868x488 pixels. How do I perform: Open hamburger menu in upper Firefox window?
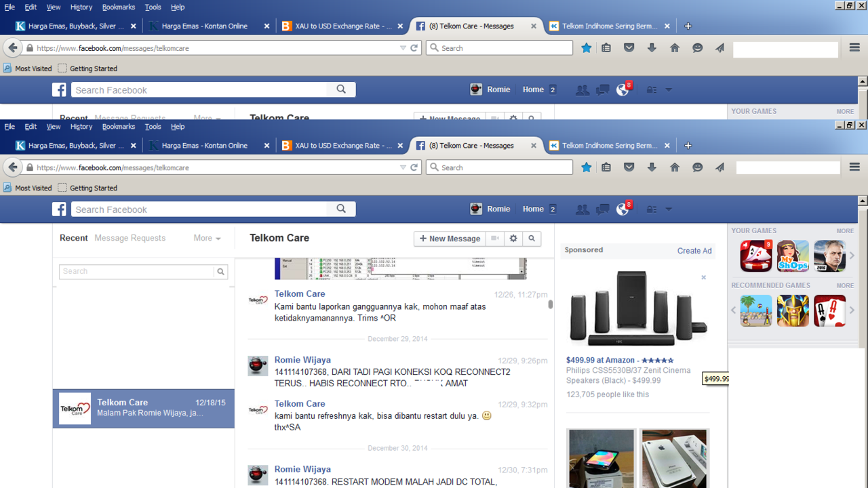(x=854, y=48)
